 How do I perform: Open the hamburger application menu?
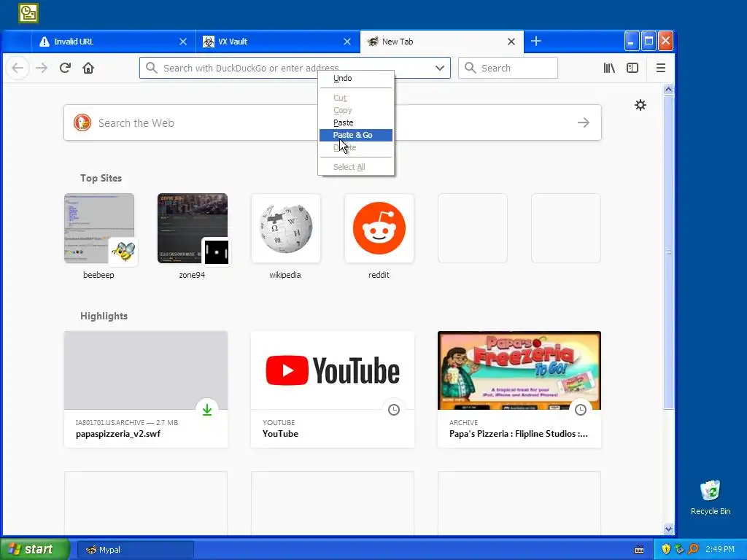coord(661,68)
